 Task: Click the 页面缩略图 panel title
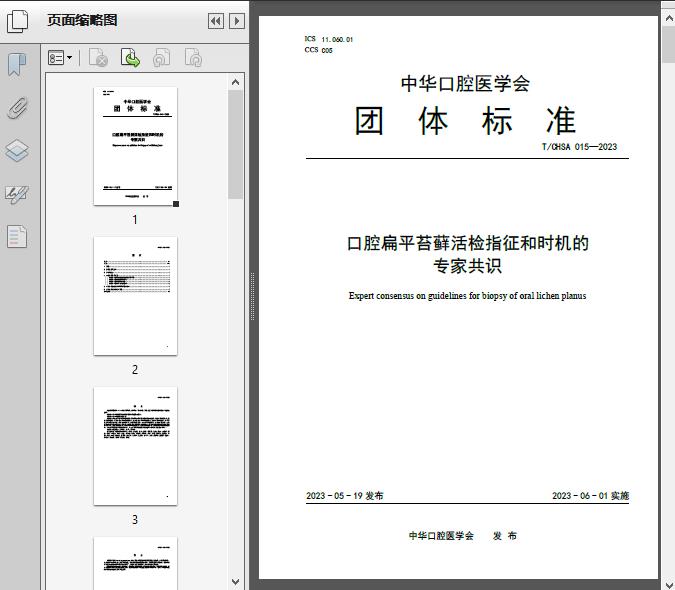click(x=82, y=20)
